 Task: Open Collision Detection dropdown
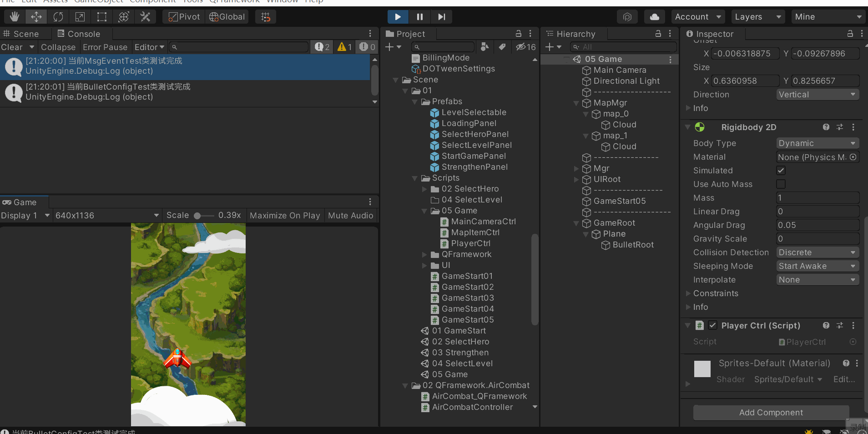818,252
